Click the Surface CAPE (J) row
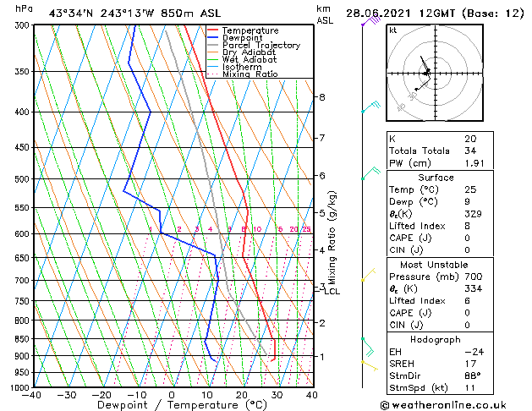Screen dimensions: 532x411 (440, 238)
